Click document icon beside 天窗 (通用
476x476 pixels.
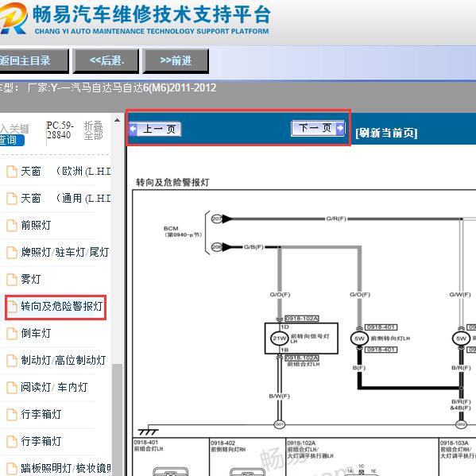click(12, 199)
